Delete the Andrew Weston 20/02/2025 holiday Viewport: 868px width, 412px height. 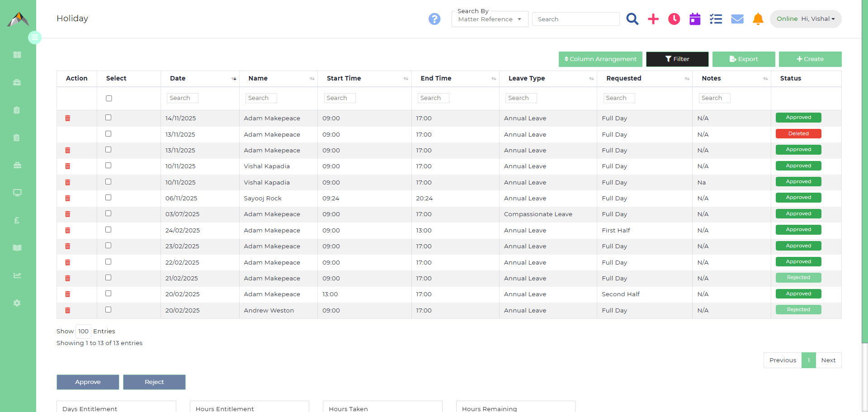[x=68, y=310]
